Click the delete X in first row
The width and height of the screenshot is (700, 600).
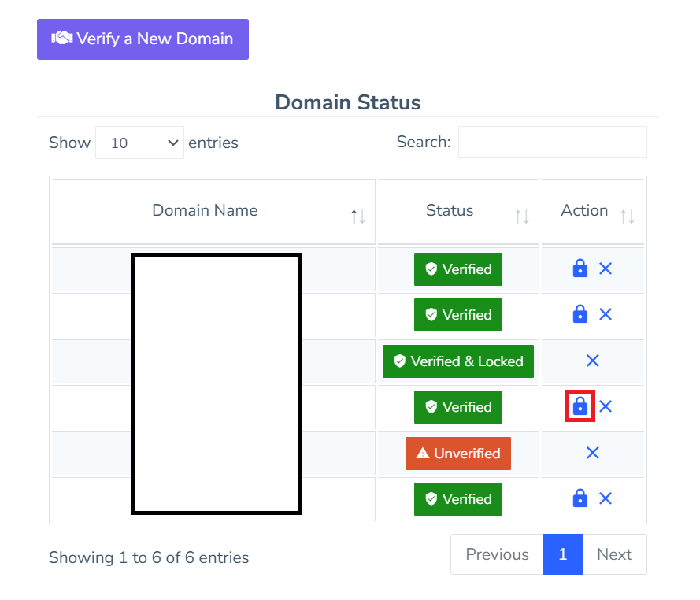click(606, 269)
